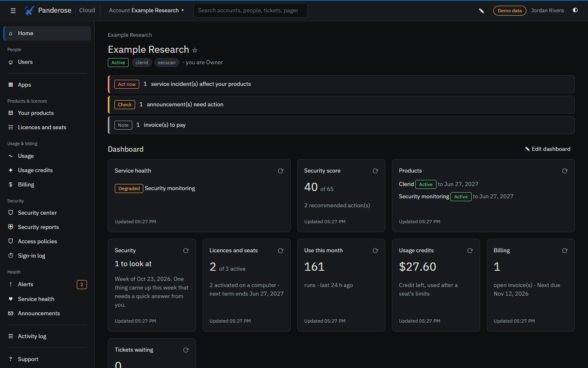Click Edit dashboard
The height and width of the screenshot is (368, 588).
tap(548, 149)
